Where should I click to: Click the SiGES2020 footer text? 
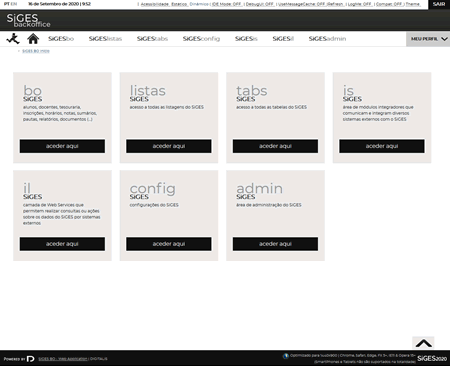pos(432,359)
